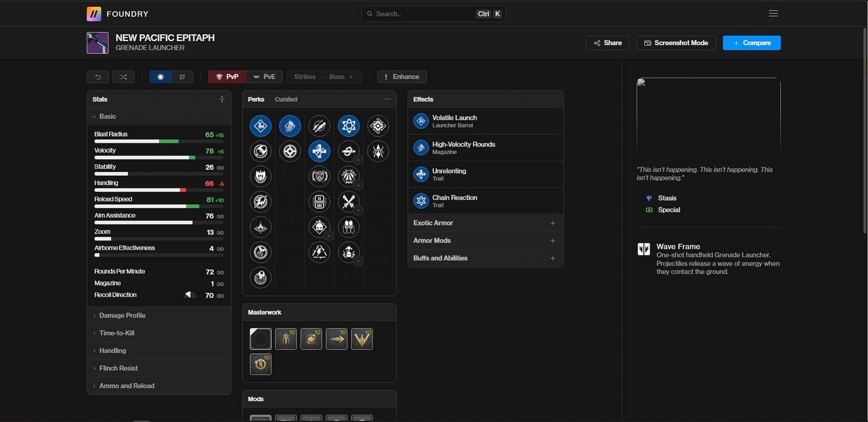Select the spider-shaped origin trait icon

tap(378, 151)
